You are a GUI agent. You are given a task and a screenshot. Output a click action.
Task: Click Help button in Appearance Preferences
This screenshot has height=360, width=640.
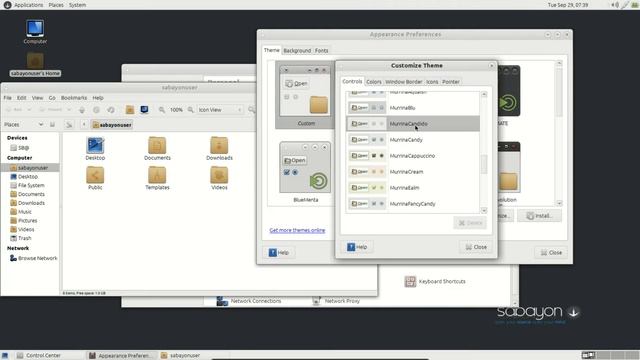tap(279, 253)
